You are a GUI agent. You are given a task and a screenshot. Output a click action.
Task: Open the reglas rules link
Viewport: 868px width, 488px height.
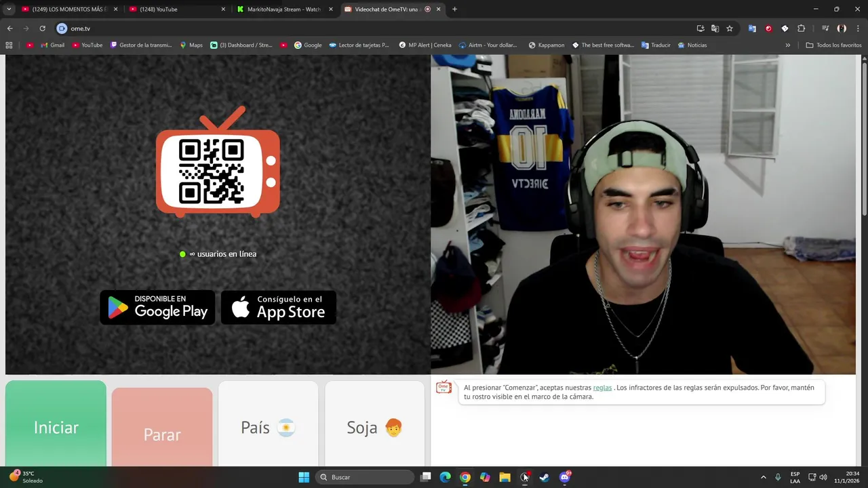(x=602, y=388)
